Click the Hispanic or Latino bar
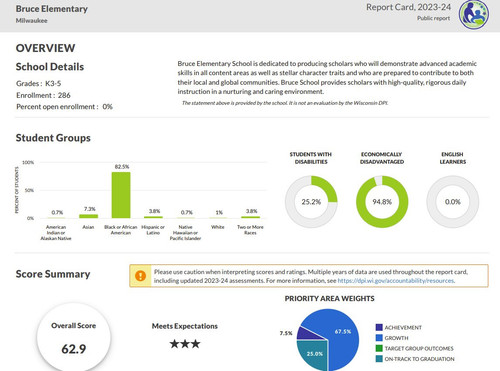The image size is (500, 371). pyautogui.click(x=153, y=217)
